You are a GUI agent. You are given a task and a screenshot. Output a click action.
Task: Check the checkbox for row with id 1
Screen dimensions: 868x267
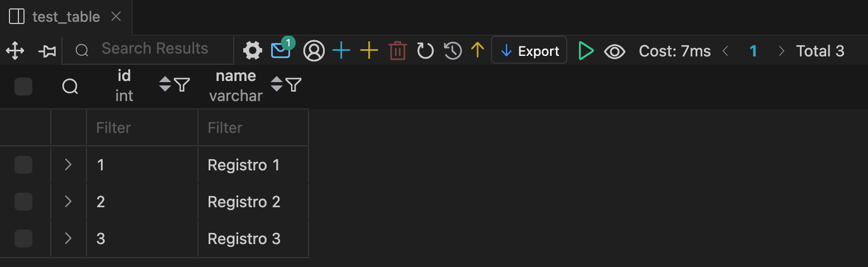click(23, 165)
